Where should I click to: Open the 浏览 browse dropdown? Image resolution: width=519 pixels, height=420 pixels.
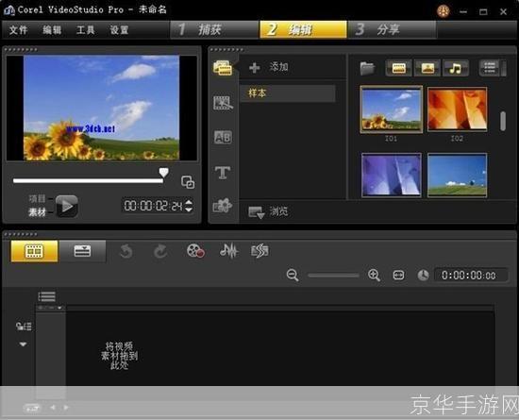[x=268, y=211]
